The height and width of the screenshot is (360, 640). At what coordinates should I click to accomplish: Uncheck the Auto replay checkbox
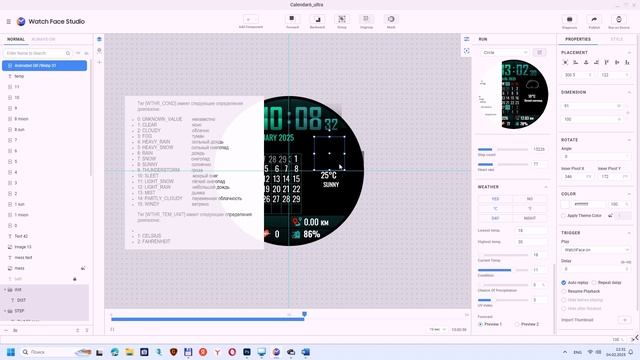(564, 282)
